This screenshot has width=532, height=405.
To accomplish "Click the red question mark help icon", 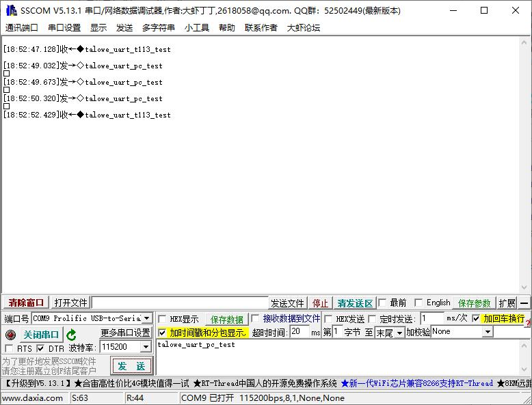I will pos(528,324).
